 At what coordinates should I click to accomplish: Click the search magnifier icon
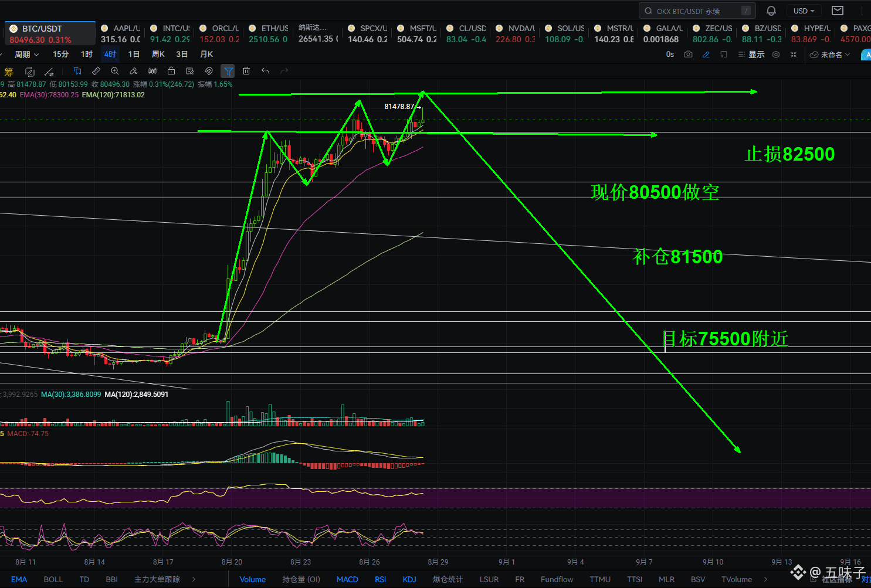[648, 11]
